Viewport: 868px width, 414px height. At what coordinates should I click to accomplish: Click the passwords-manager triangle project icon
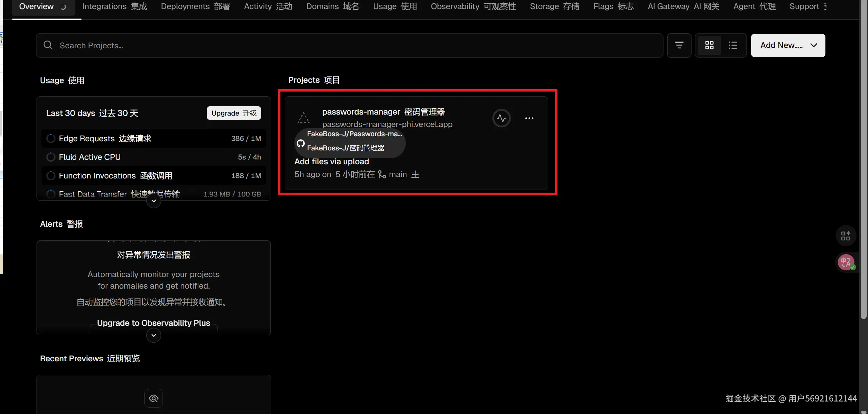coord(303,118)
